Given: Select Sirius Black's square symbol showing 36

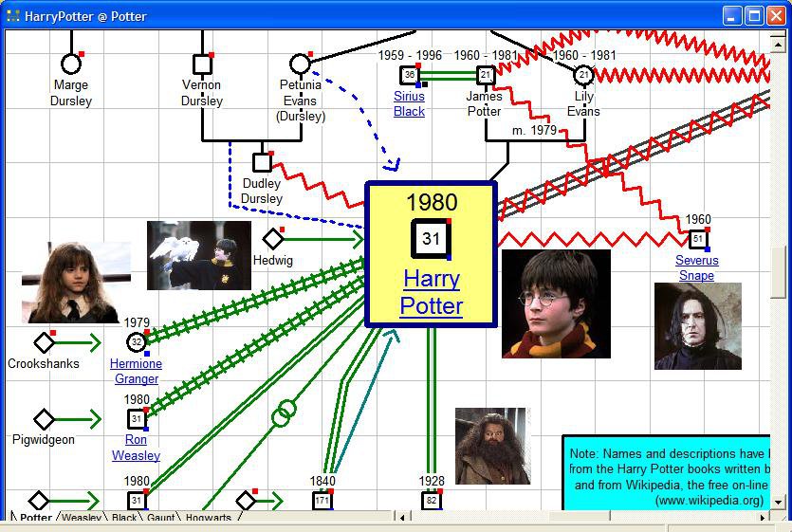Looking at the screenshot, I should coord(409,75).
